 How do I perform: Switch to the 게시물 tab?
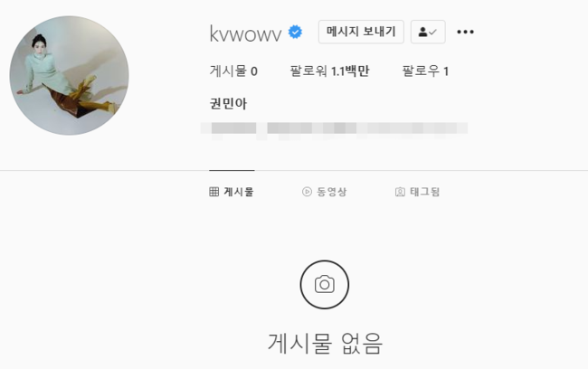[232, 192]
